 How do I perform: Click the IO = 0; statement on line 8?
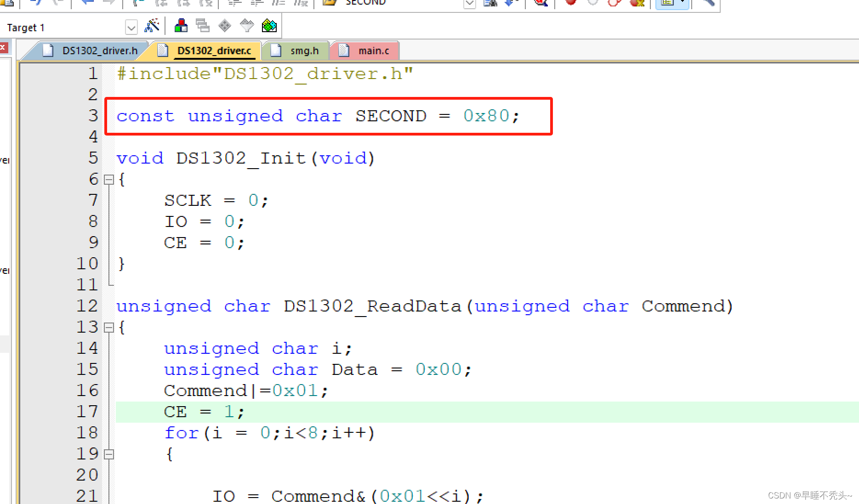[x=204, y=221]
